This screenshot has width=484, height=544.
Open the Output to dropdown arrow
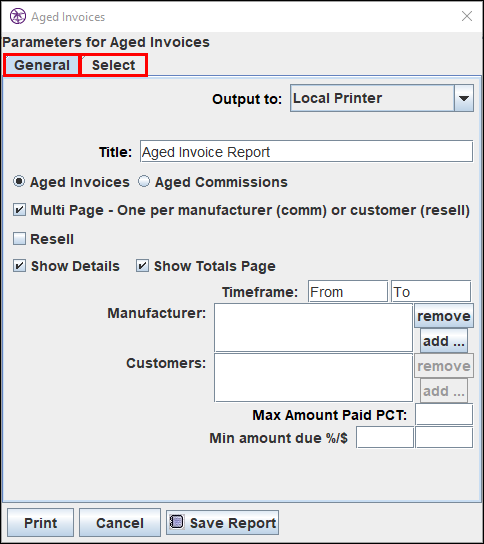point(464,98)
